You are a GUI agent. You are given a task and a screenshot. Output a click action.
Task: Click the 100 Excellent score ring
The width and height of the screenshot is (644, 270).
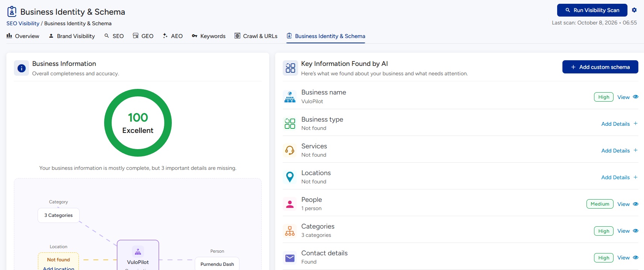pos(138,123)
